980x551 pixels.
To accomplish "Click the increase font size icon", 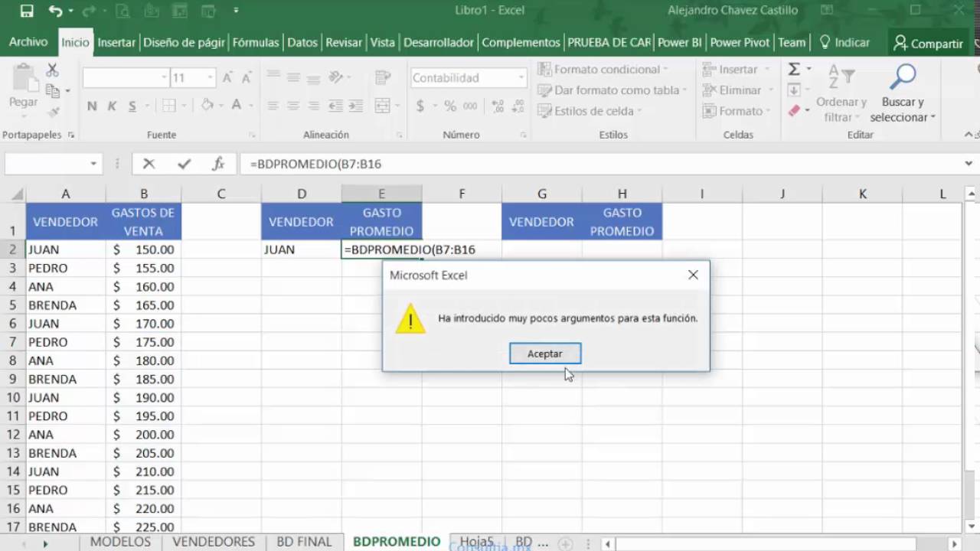I will (227, 78).
